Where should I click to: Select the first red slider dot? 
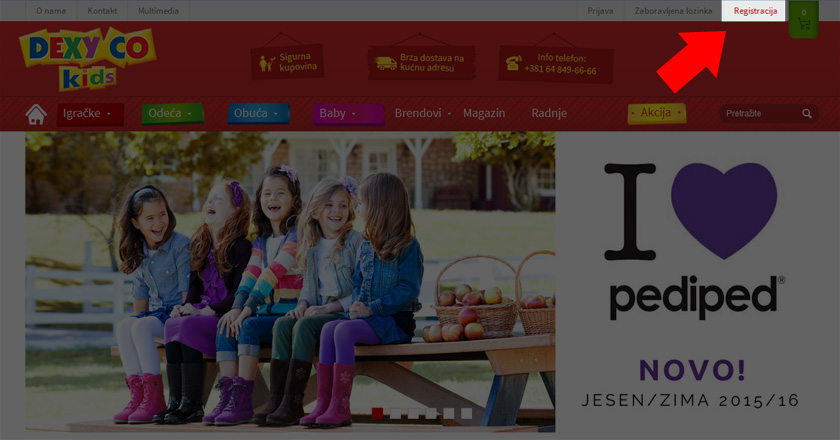377,413
